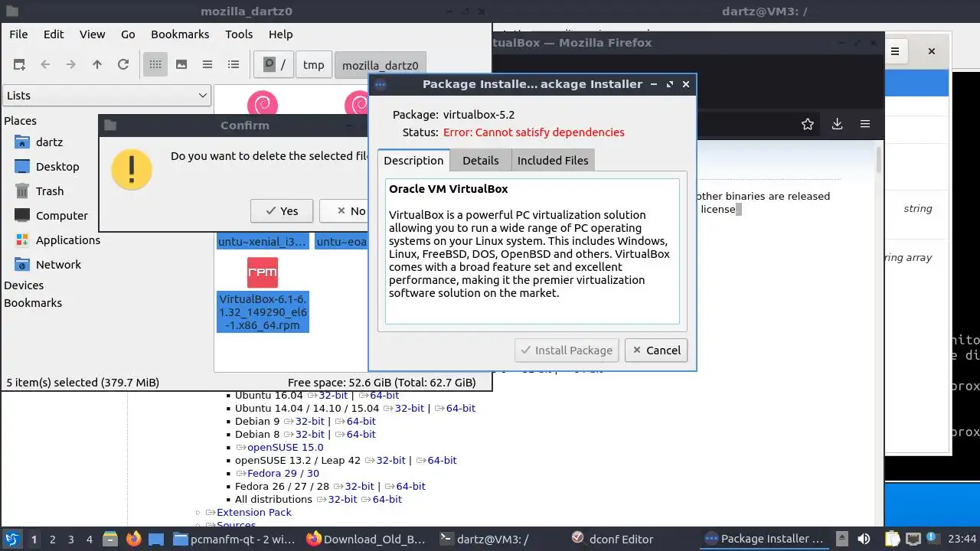This screenshot has width=980, height=551.
Task: Click the VirtualBox-6.1 rpm file name
Action: pyautogui.click(x=263, y=312)
